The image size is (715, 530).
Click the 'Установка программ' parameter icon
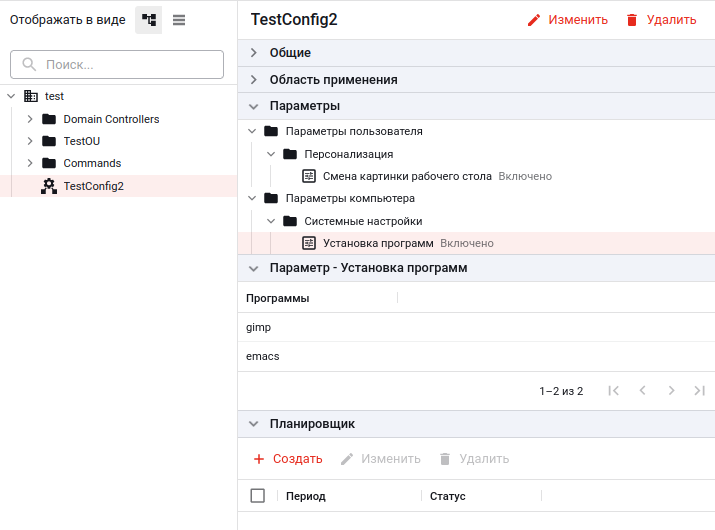309,243
